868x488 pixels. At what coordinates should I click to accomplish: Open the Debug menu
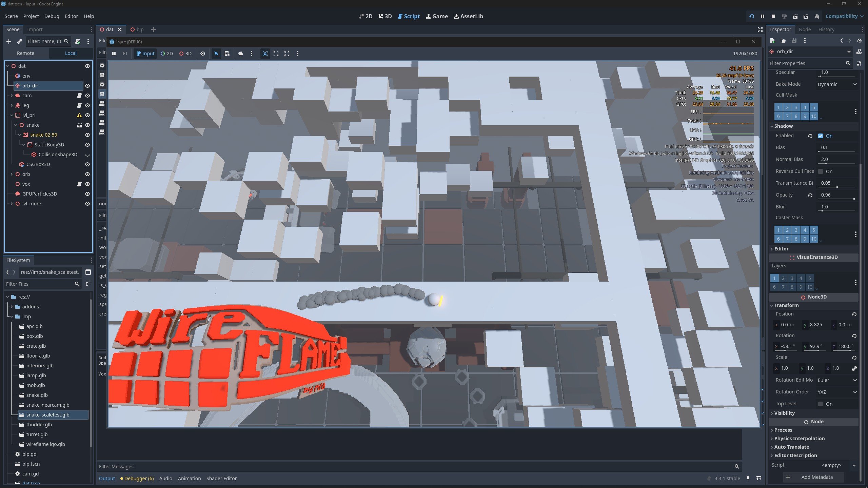[52, 16]
